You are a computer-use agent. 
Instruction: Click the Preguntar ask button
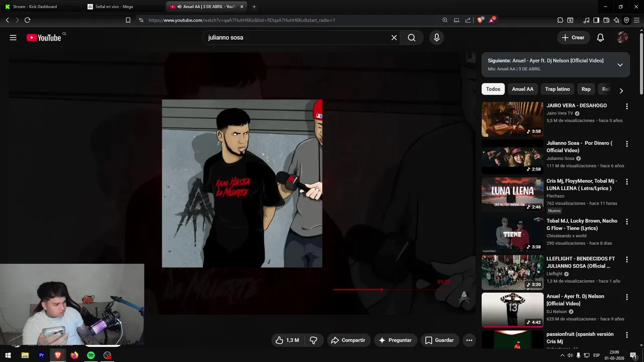click(395, 340)
